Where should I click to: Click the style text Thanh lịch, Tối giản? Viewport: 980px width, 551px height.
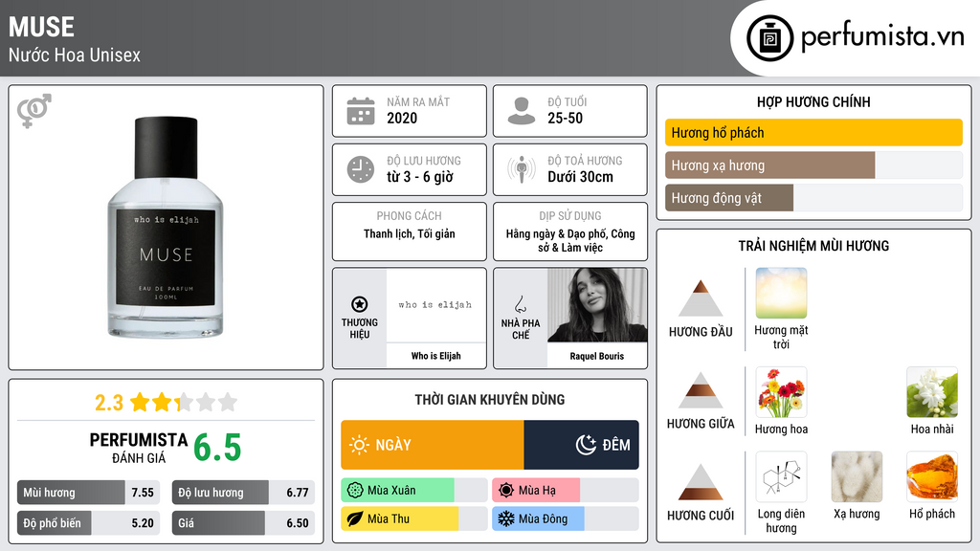click(410, 233)
